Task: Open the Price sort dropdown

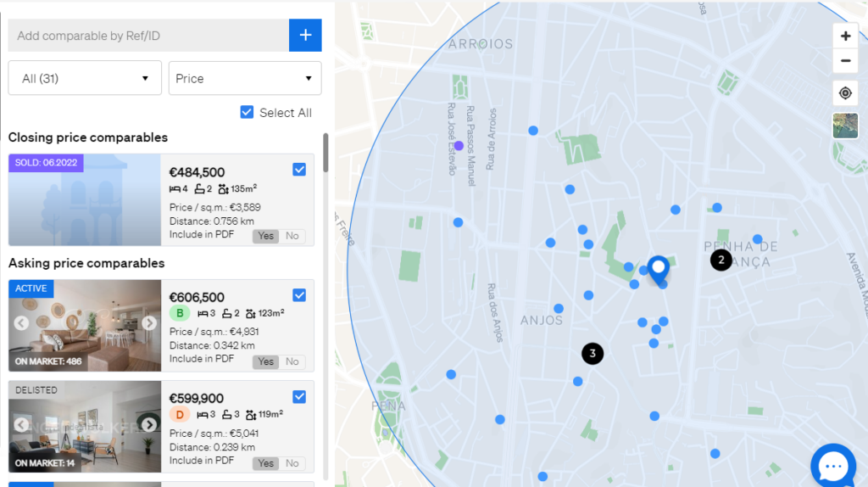Action: point(245,78)
